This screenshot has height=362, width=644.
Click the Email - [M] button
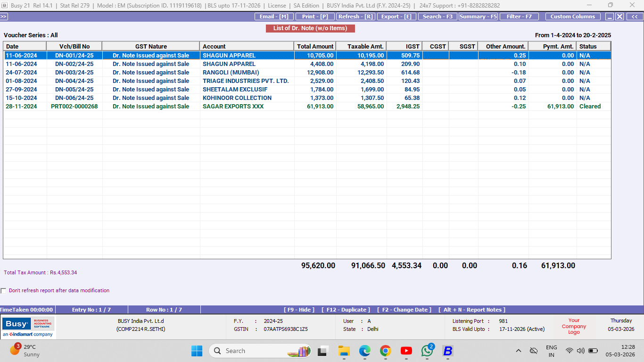point(274,16)
